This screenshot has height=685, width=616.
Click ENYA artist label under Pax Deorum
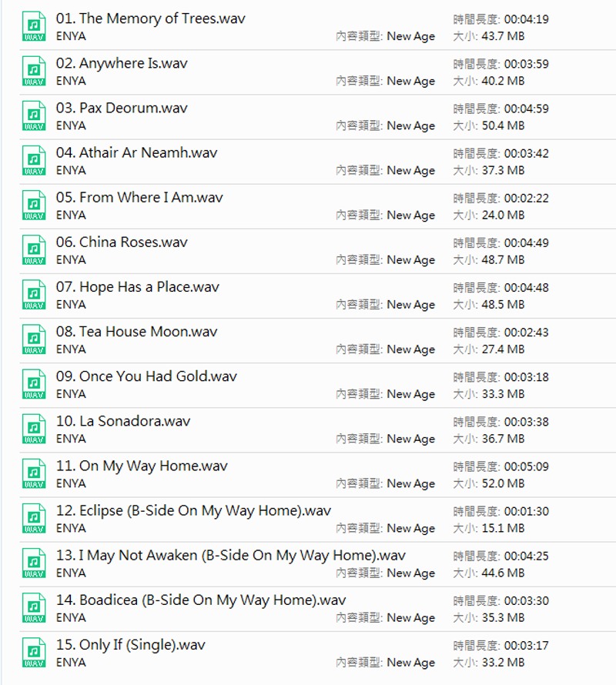click(71, 125)
